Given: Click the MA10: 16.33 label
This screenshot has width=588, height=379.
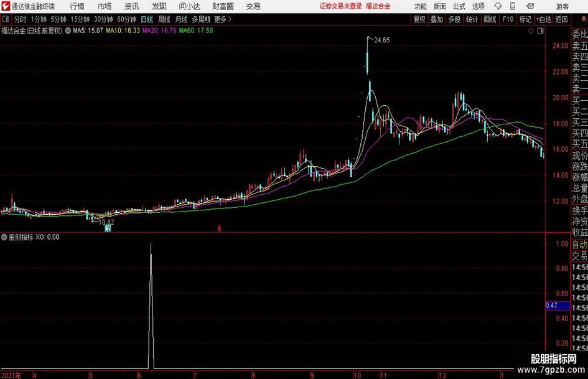Looking at the screenshot, I should [x=123, y=30].
